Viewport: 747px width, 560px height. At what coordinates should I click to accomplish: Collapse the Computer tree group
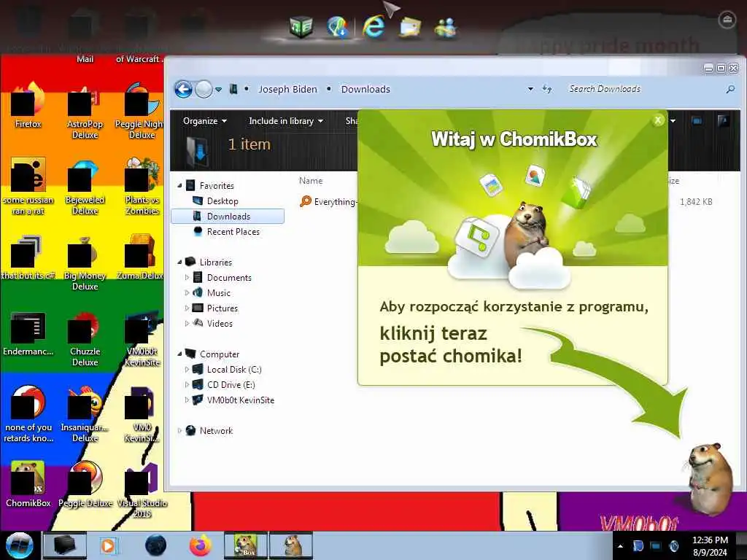[179, 354]
